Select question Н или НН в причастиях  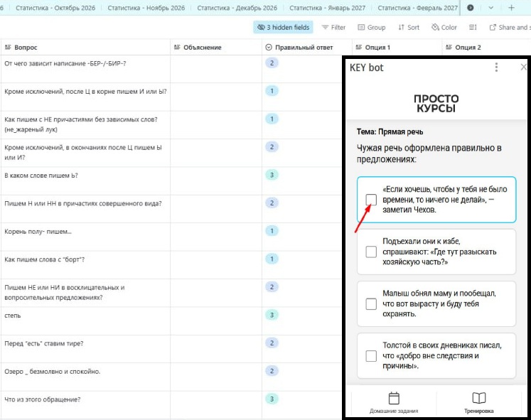pyautogui.click(x=85, y=209)
